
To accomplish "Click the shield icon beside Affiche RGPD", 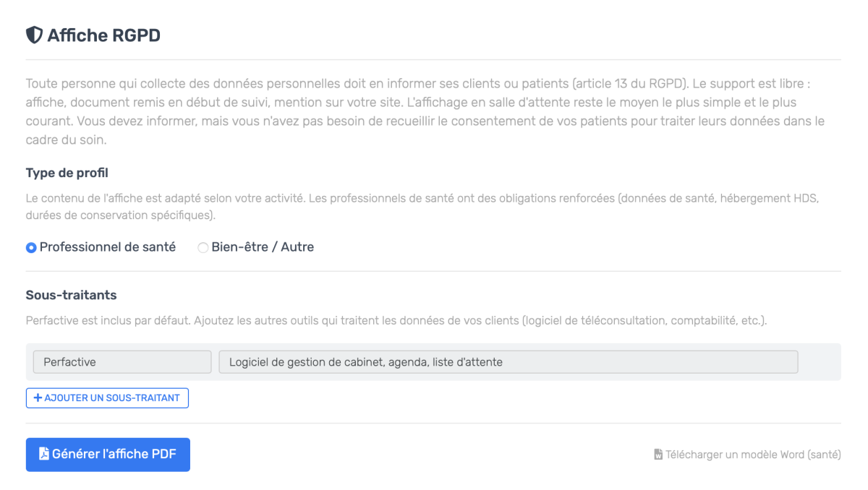I will 34,35.
